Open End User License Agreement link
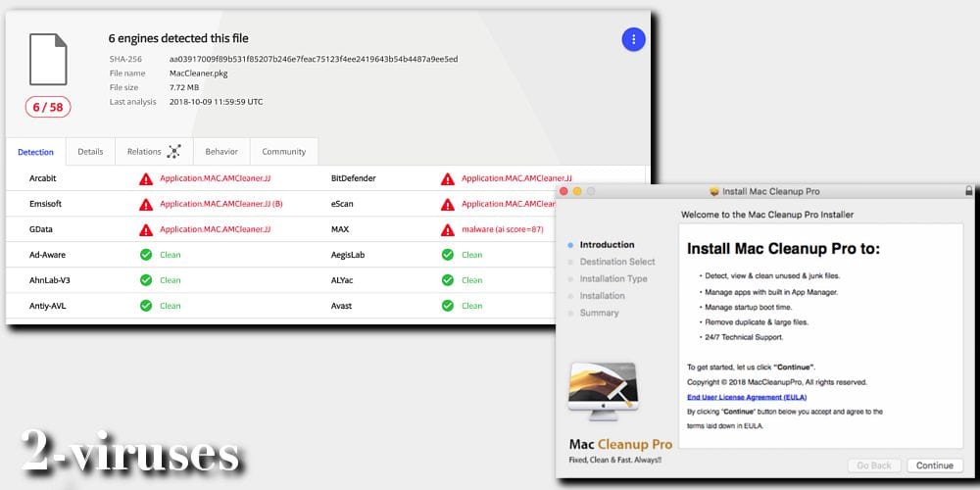Viewport: 980px width, 490px height. click(748, 397)
